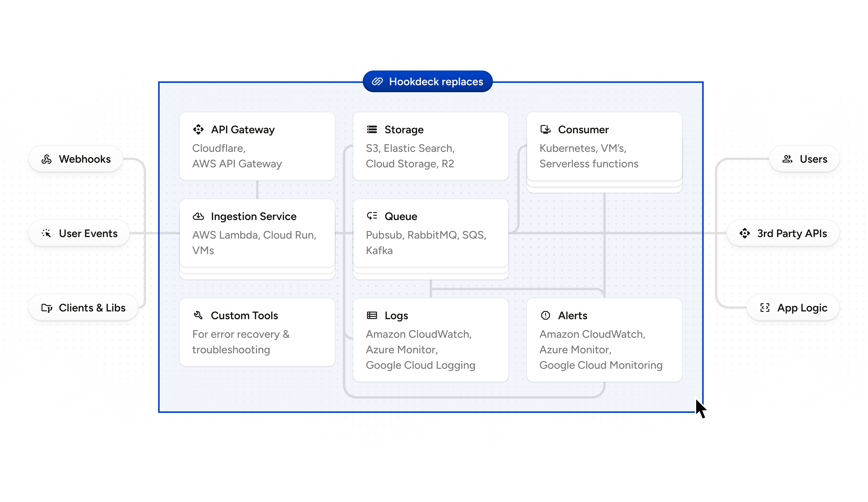
Task: Click the Cloudflare, AWS API Gateway description
Action: (237, 156)
